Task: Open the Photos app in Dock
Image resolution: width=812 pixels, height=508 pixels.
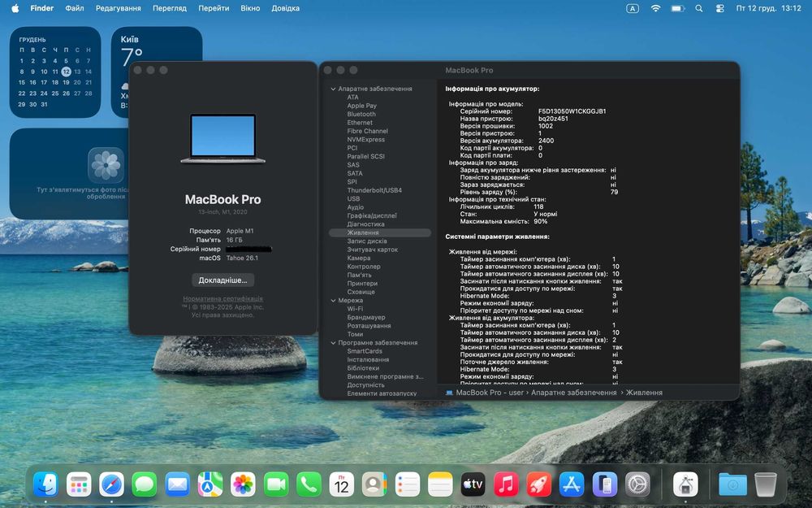Action: [x=243, y=485]
